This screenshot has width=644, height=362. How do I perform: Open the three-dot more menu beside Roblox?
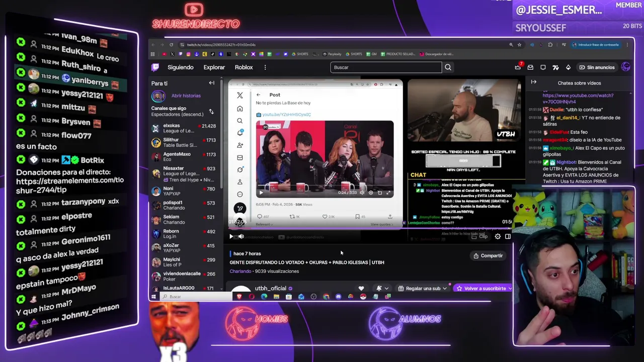(x=265, y=67)
